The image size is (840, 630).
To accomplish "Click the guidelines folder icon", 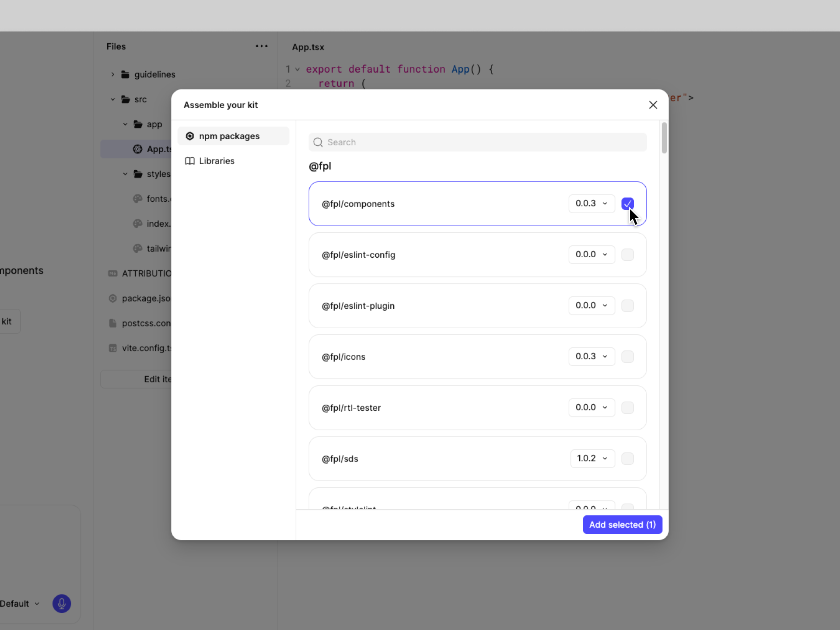I will [x=125, y=74].
